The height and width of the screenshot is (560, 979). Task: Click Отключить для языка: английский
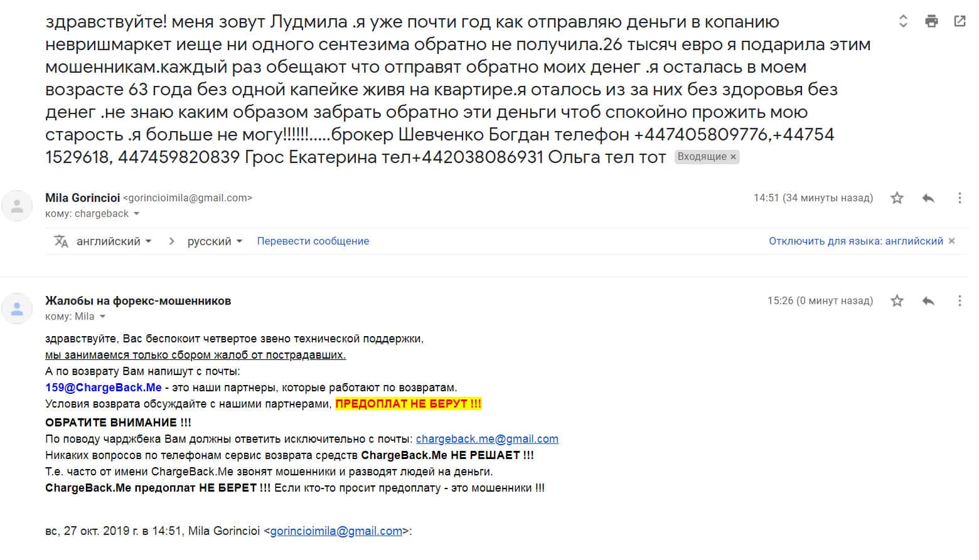click(x=855, y=241)
